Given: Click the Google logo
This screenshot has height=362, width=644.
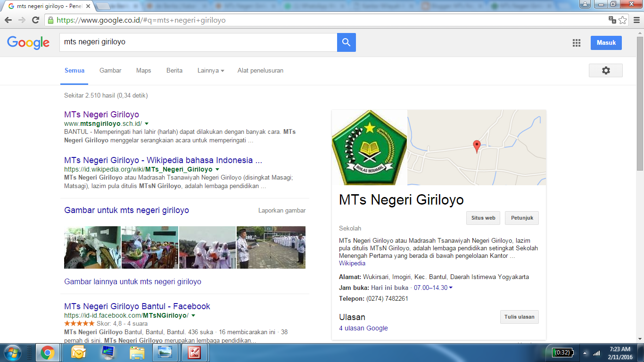Looking at the screenshot, I should pos(28,42).
